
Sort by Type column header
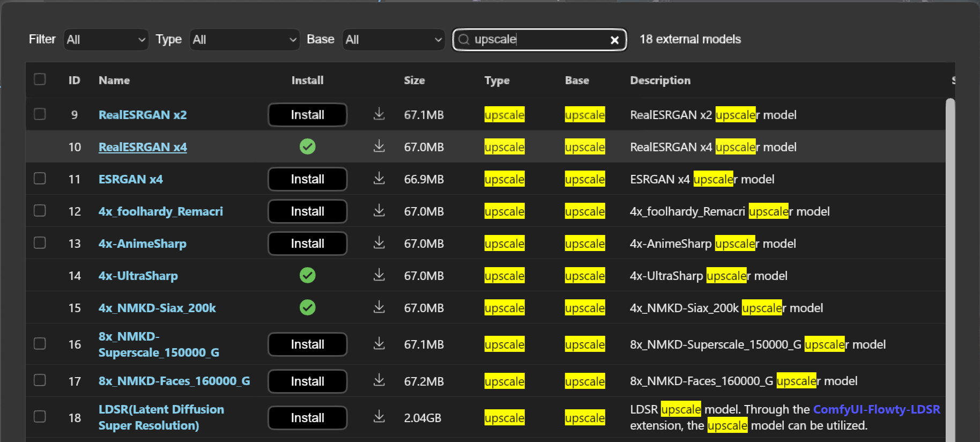click(497, 80)
